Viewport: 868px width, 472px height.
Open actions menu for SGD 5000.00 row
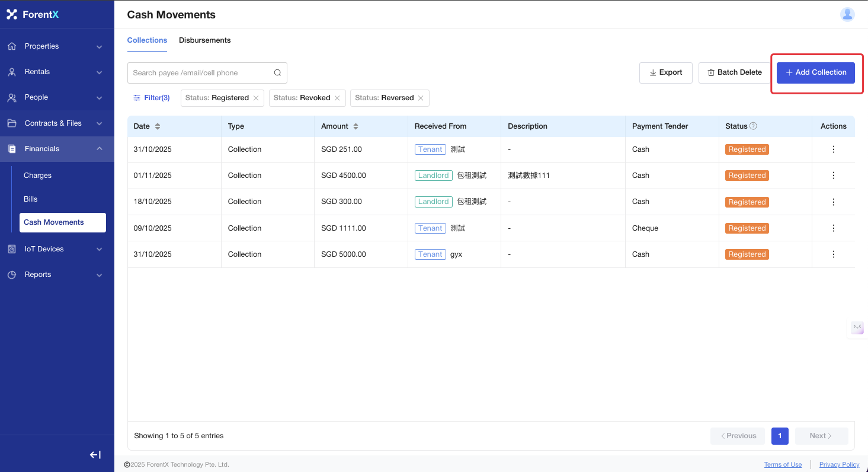pos(833,254)
